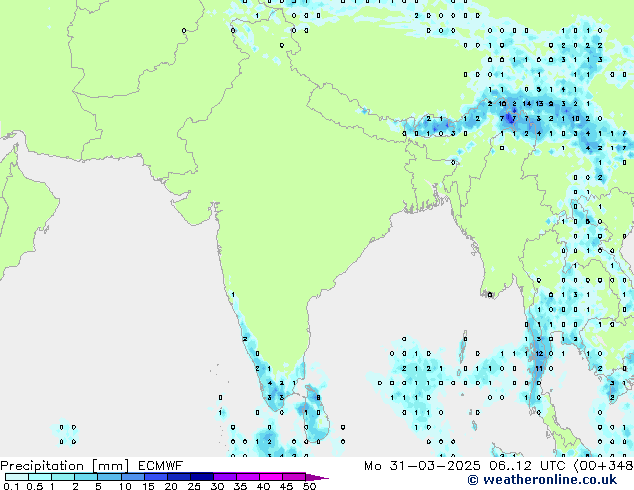Click the 45–50 mm legend color swatch
The image size is (634, 490).
click(x=294, y=477)
